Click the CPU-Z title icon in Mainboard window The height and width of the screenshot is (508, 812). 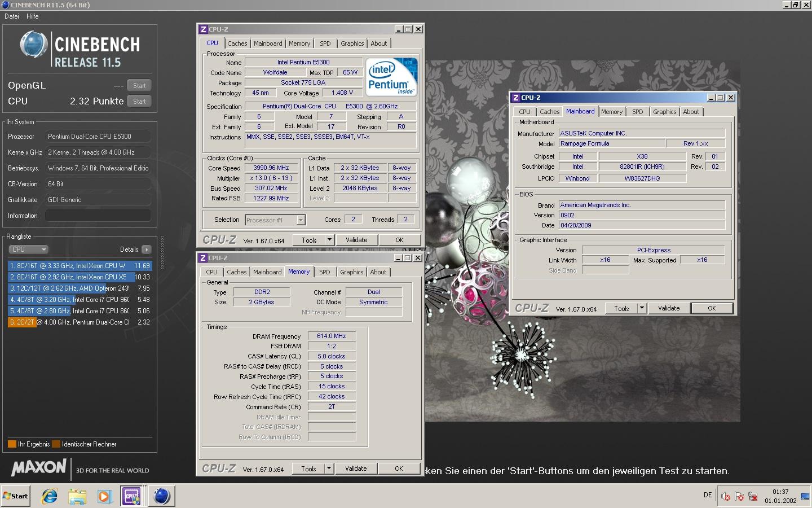coord(515,98)
